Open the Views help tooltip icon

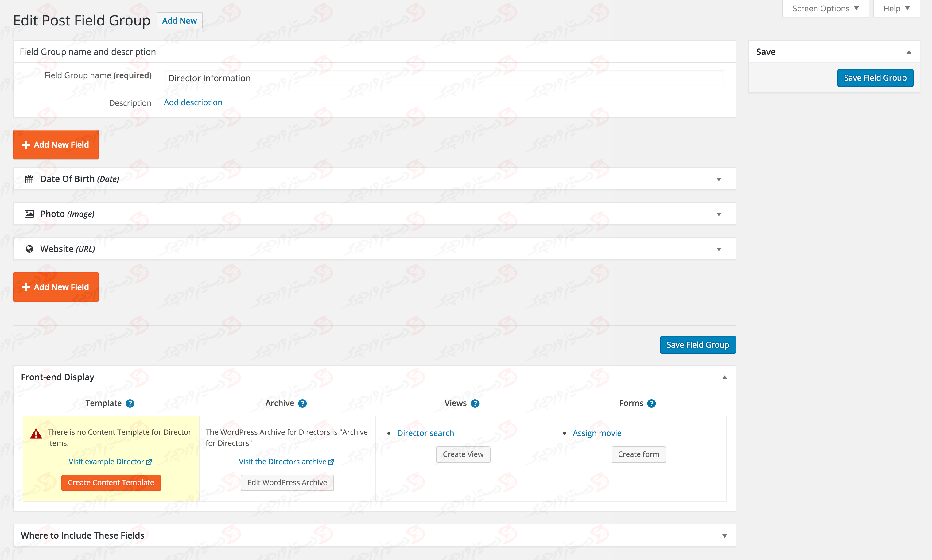click(x=475, y=404)
